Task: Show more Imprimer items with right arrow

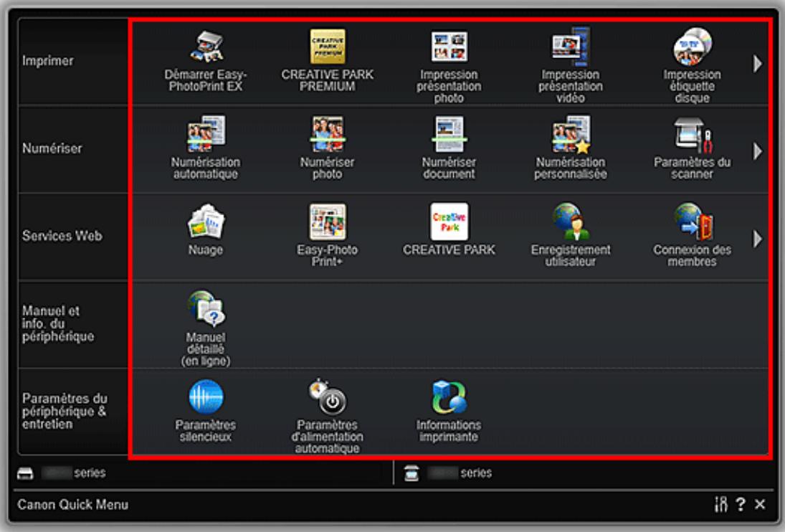Action: [x=758, y=64]
